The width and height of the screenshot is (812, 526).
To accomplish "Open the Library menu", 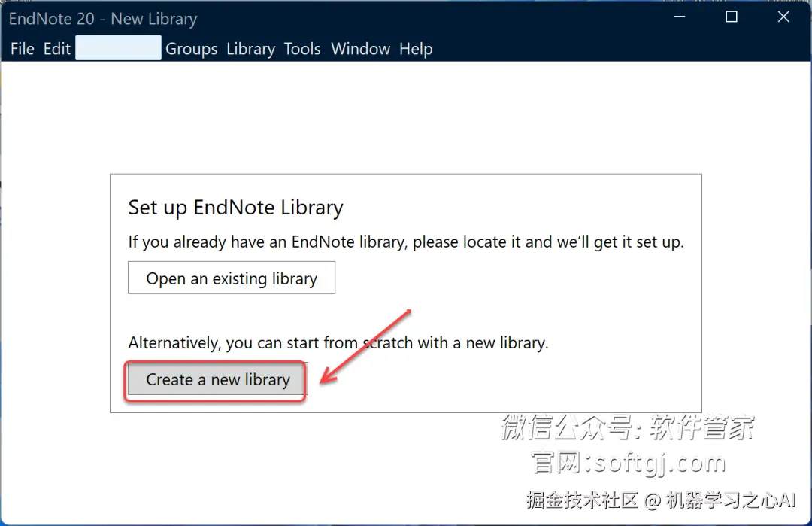I will (x=250, y=49).
